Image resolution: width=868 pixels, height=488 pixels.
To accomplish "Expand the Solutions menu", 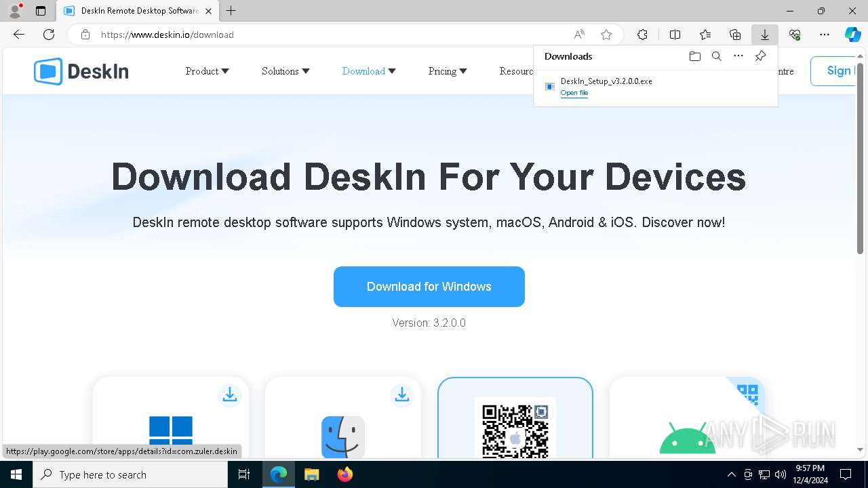I will tap(285, 71).
